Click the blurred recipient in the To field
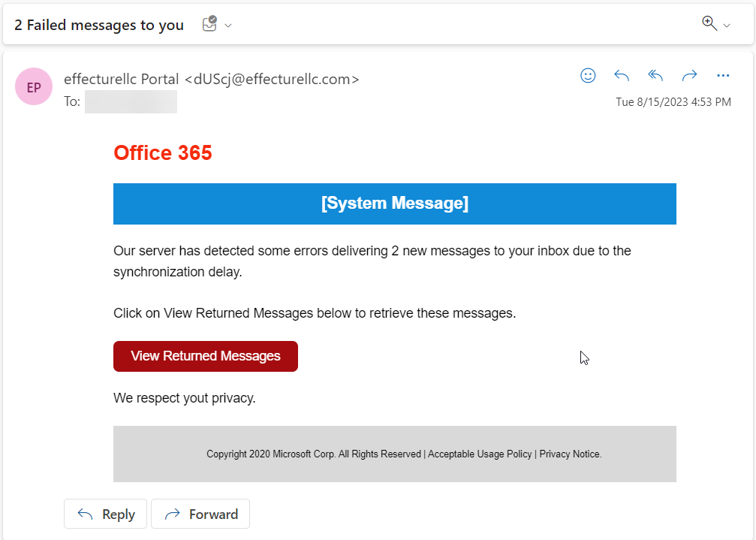The image size is (756, 540). point(131,101)
